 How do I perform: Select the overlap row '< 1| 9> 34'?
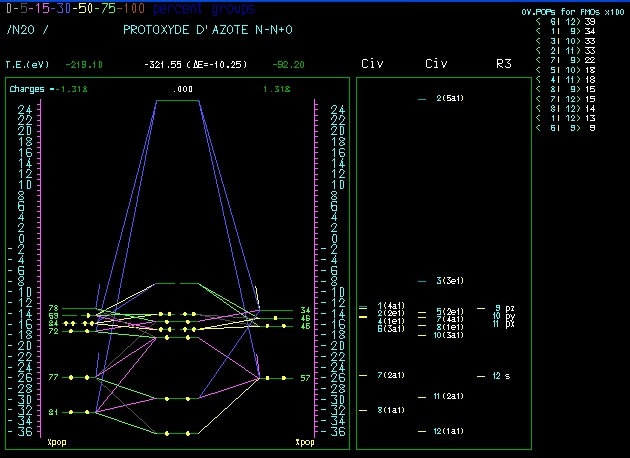565,31
